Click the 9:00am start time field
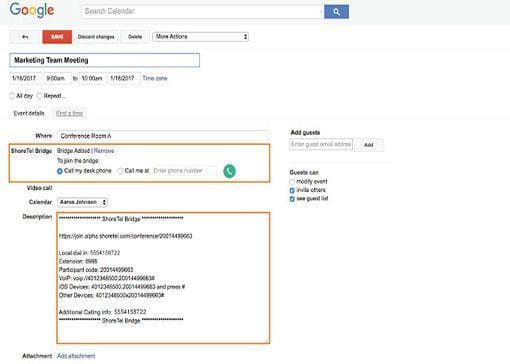The width and height of the screenshot is (510, 364). [56, 78]
